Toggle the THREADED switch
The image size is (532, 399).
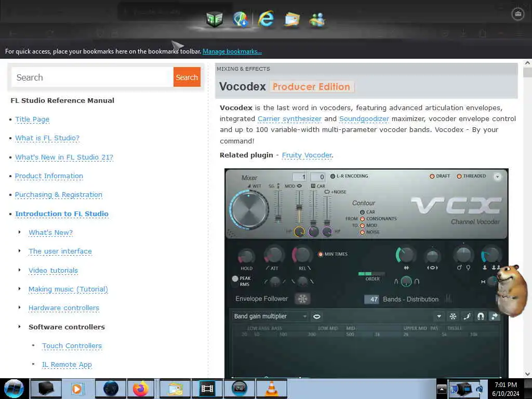pyautogui.click(x=459, y=176)
